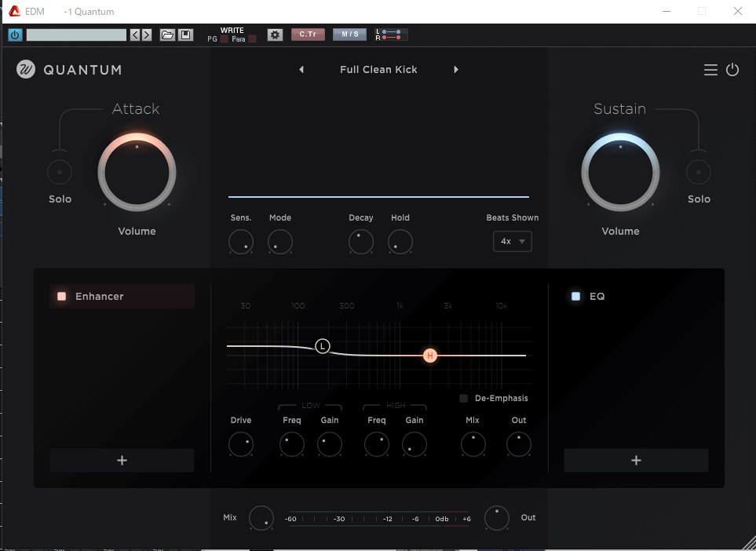This screenshot has height=551, width=756.
Task: Click the Sens. knob
Action: pos(241,242)
